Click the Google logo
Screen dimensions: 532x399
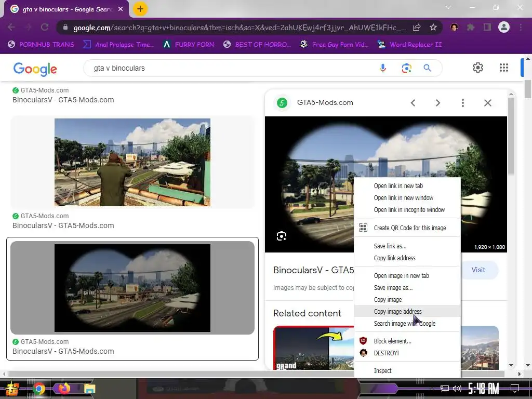(35, 69)
